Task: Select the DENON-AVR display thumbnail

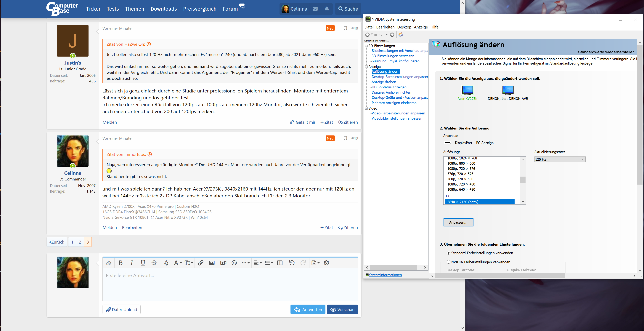Action: [x=508, y=90]
